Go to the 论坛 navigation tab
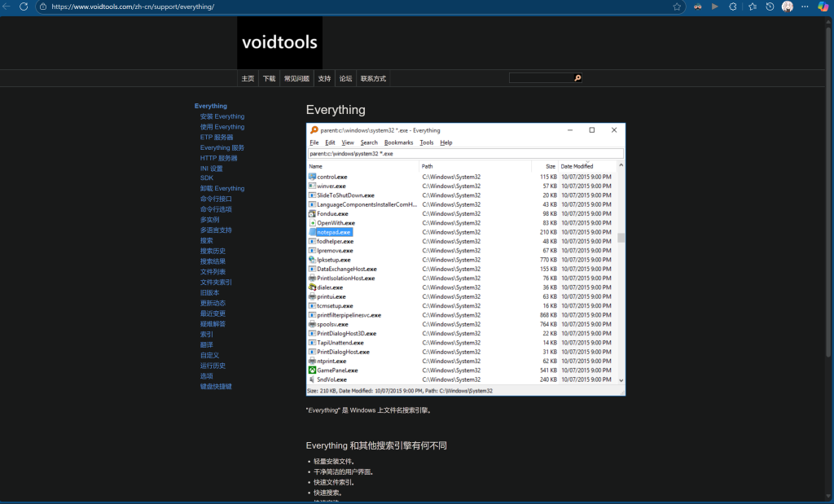 pos(345,78)
